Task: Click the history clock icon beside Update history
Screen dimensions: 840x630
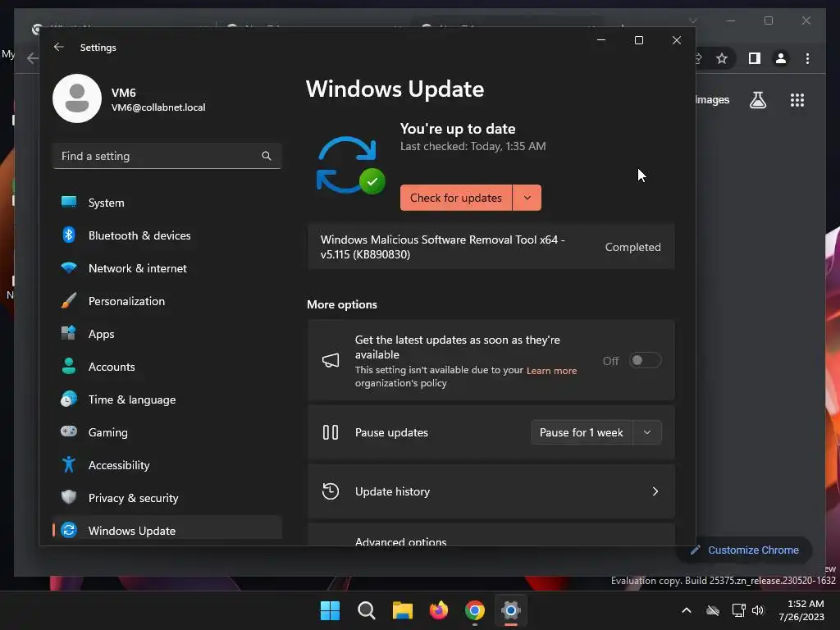Action: tap(331, 491)
